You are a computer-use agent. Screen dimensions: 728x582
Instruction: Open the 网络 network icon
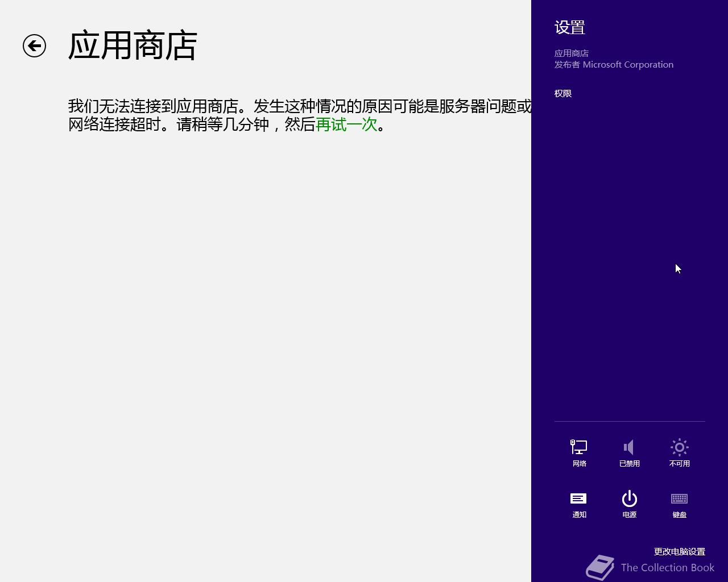[x=579, y=453]
